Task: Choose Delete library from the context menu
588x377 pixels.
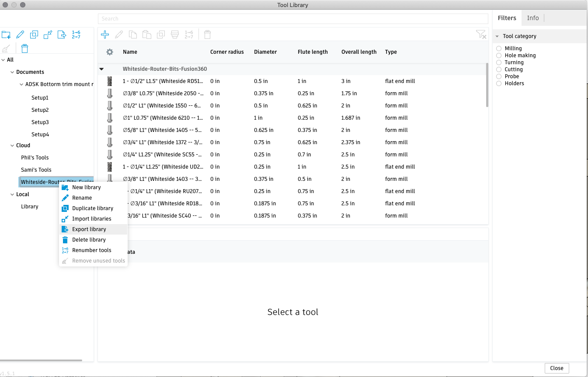Action: point(93,240)
